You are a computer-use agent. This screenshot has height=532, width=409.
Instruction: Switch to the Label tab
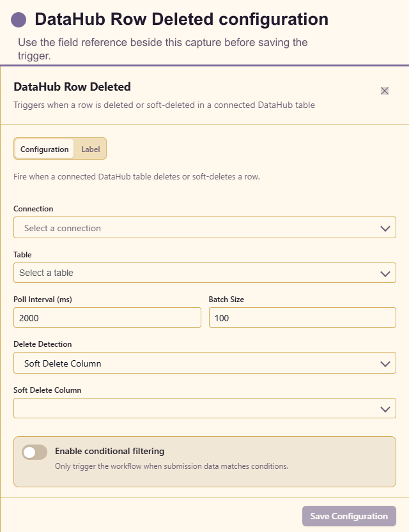click(91, 149)
